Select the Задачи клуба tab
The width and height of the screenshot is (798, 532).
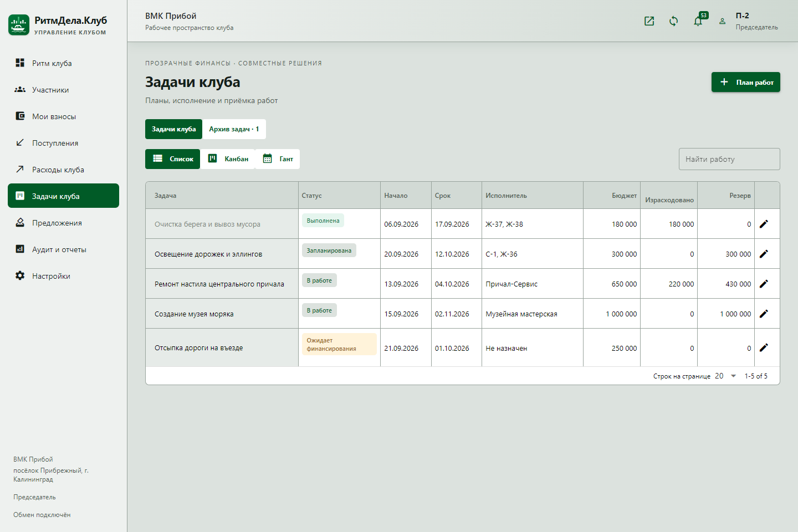(173, 129)
